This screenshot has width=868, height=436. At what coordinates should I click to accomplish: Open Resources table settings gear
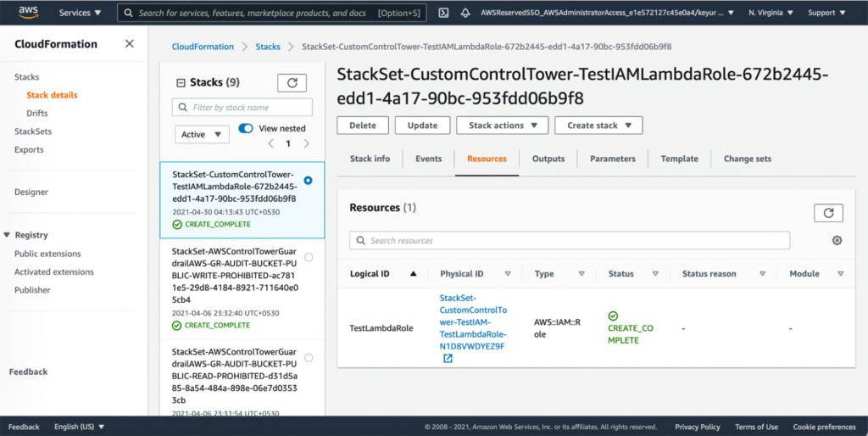[837, 240]
